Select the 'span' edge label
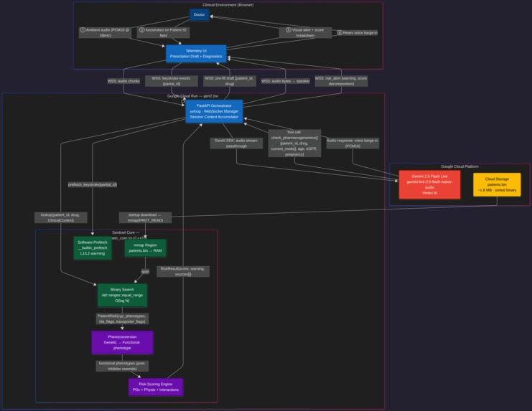Image resolution: width=532 pixels, height=411 pixels. click(x=145, y=271)
